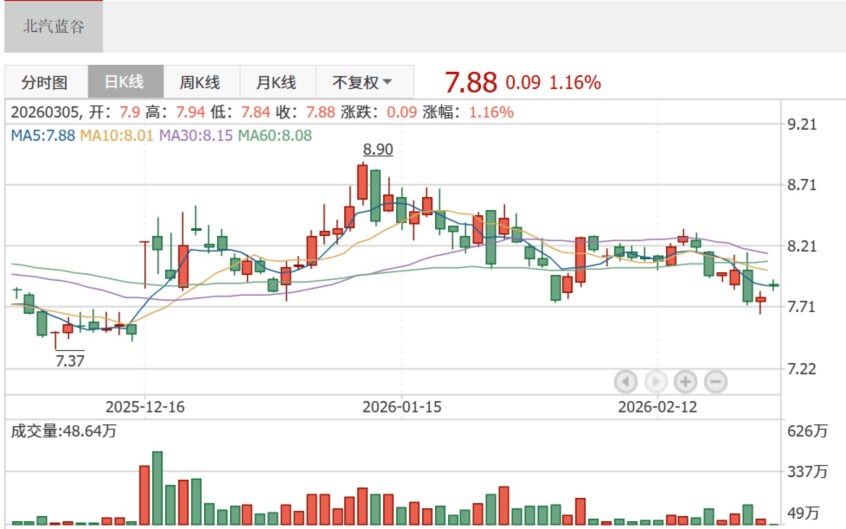The image size is (846, 529).
Task: Switch to 周K线 weekly chart
Action: tap(200, 82)
